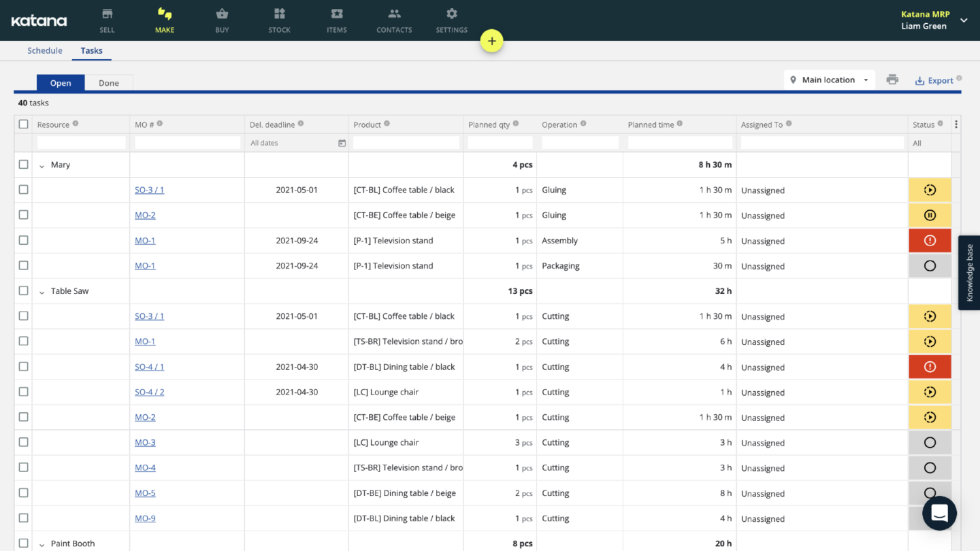Switch to the Schedule tab
Image resolution: width=980 pixels, height=551 pixels.
(x=45, y=50)
